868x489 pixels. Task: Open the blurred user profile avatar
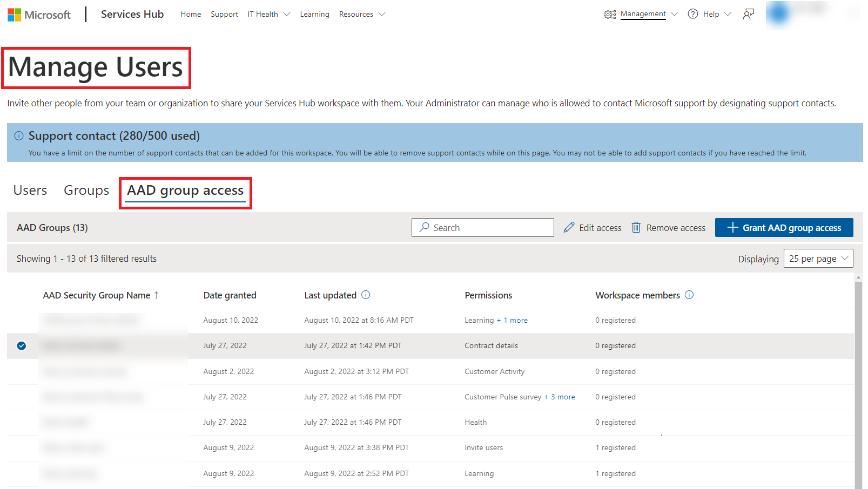[x=778, y=13]
